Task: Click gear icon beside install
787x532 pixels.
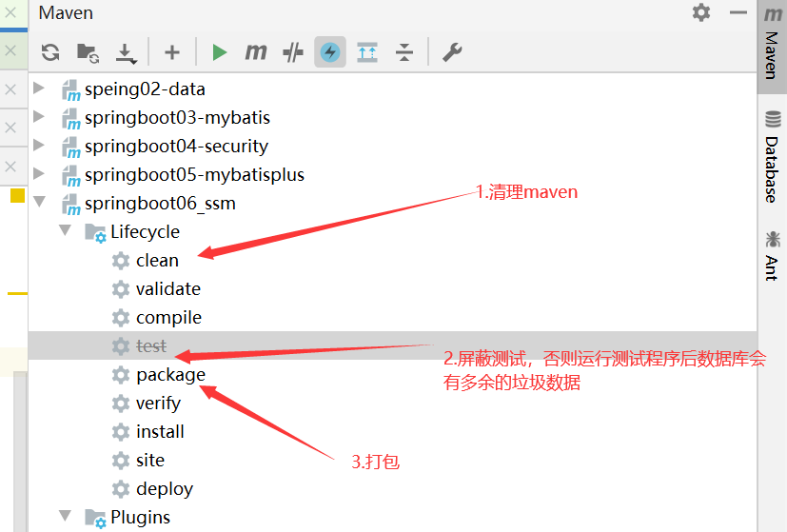Action: (x=121, y=432)
